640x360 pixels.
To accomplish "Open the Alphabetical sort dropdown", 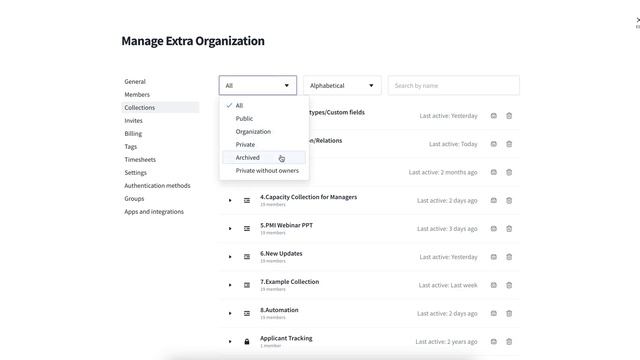I will tap(342, 85).
